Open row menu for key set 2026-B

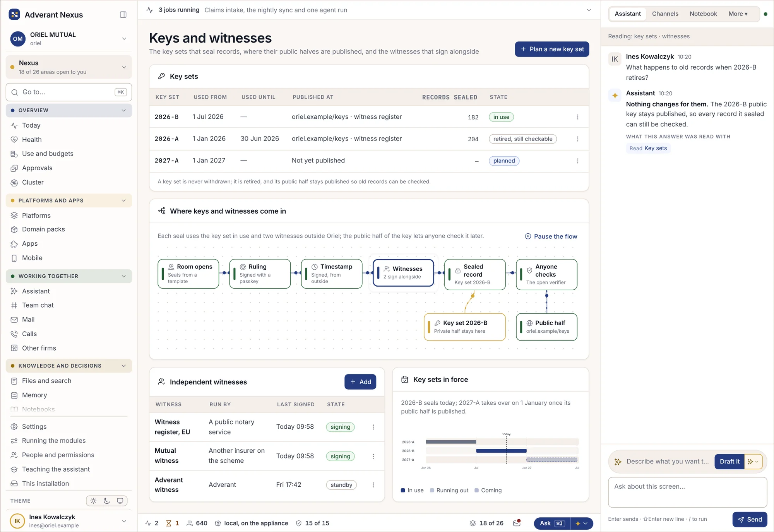tap(577, 117)
